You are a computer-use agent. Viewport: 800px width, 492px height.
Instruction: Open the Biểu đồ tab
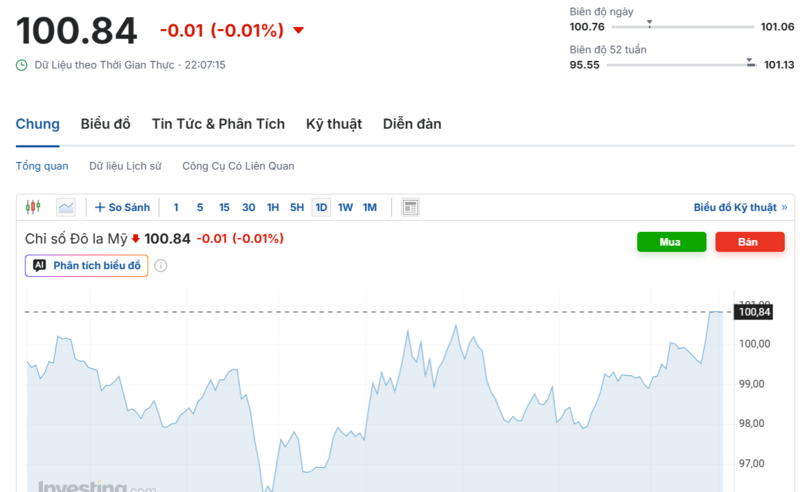point(106,124)
